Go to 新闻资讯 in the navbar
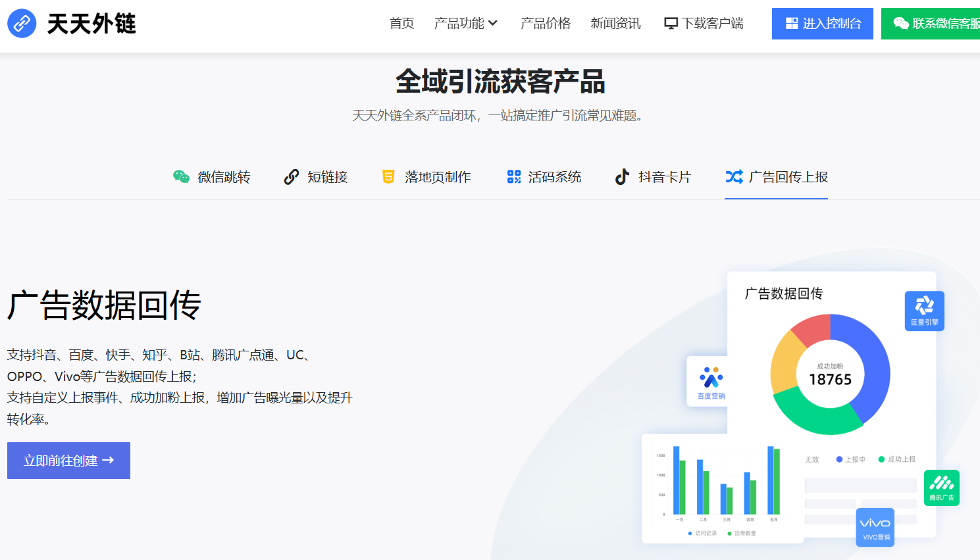The image size is (980, 560). pos(615,24)
